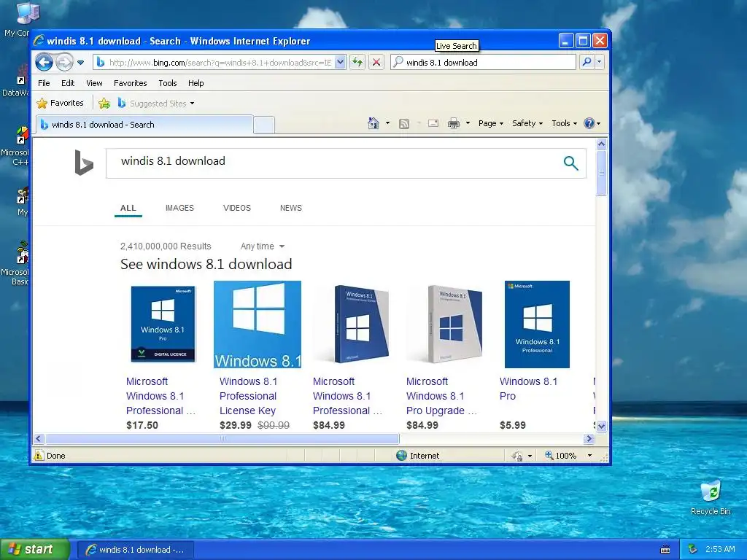Switch to the NEWS tab
The image size is (747, 560).
click(290, 208)
